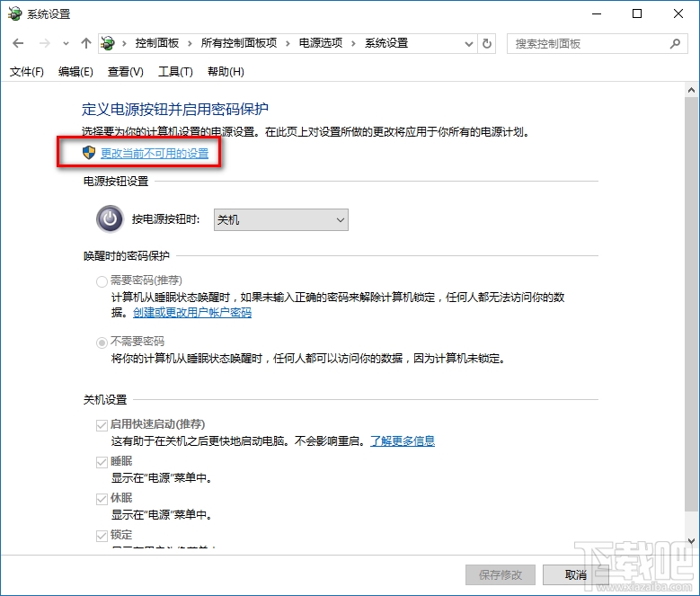
Task: Click the refresh button beside address bar
Action: pyautogui.click(x=487, y=44)
